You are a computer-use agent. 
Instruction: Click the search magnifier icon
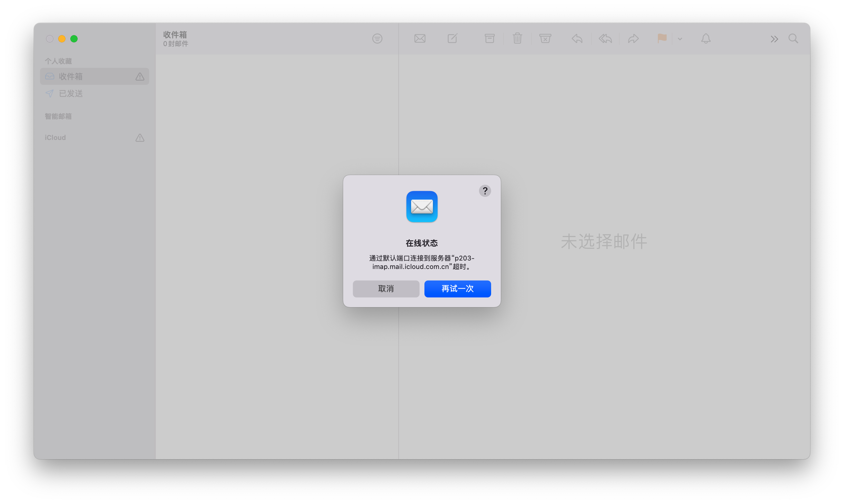tap(793, 39)
